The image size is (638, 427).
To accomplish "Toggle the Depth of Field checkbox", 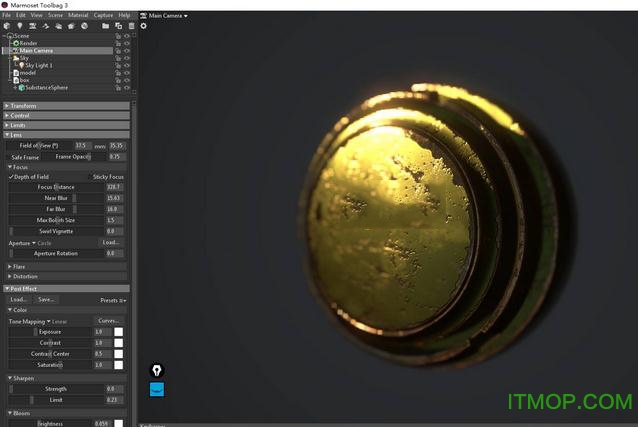I will click(x=12, y=177).
